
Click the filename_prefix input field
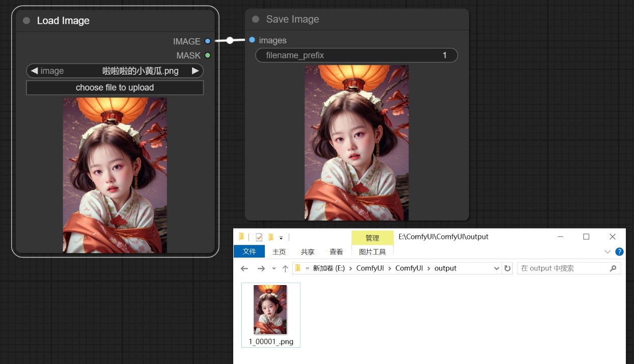[x=356, y=55]
